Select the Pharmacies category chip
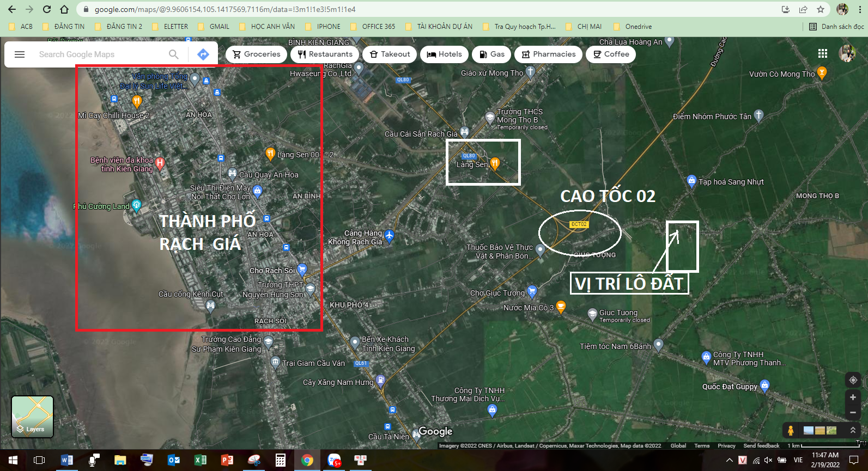Image resolution: width=868 pixels, height=471 pixels. point(548,54)
